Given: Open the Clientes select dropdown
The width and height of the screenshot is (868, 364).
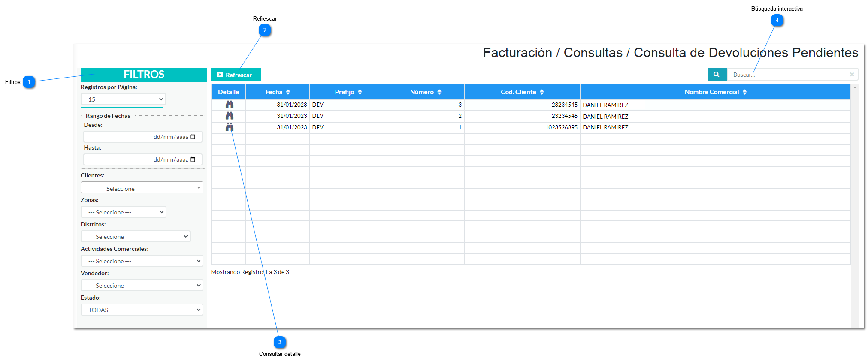Looking at the screenshot, I should click(142, 188).
